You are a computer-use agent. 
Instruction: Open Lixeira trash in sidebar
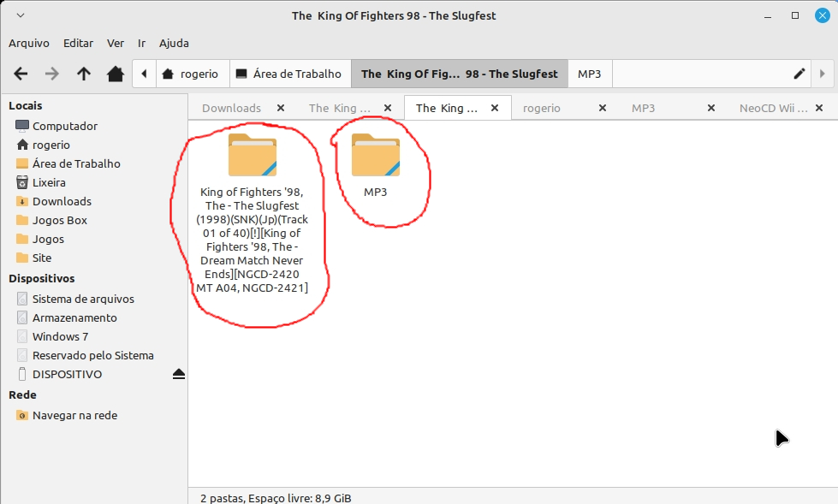click(49, 182)
